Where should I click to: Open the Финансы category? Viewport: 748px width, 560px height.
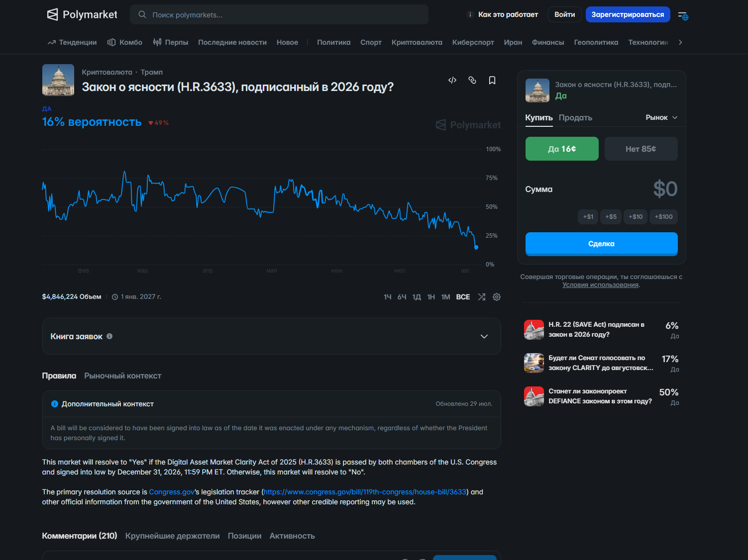pos(548,42)
